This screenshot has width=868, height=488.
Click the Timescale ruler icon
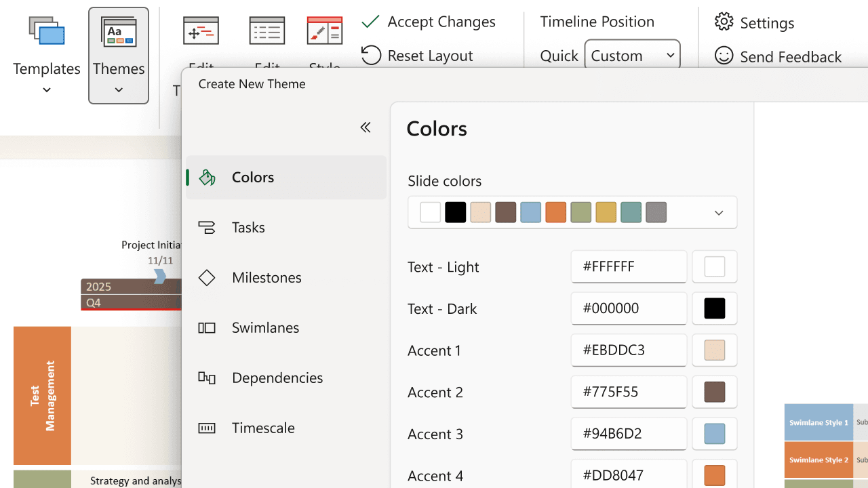[207, 428]
